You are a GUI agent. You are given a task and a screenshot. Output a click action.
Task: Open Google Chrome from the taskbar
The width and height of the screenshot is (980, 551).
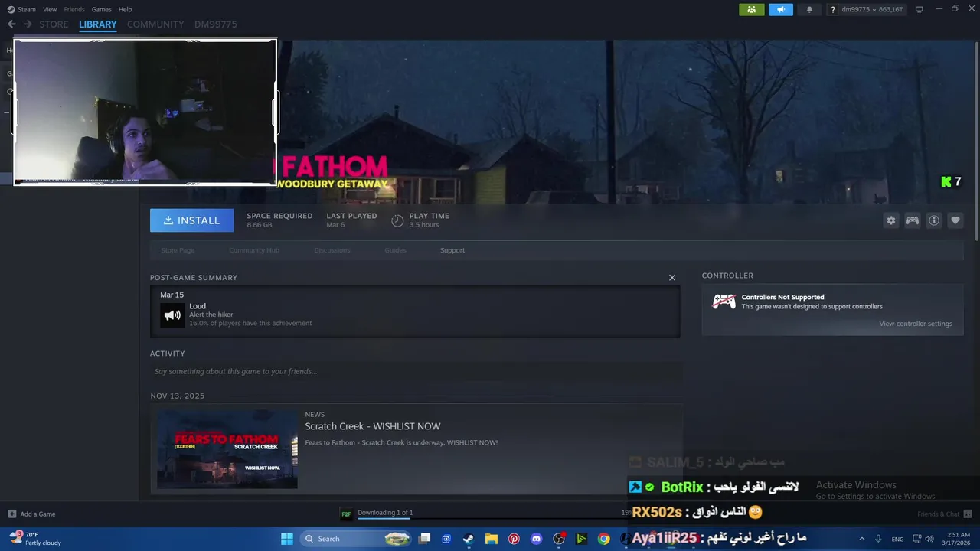(x=604, y=539)
